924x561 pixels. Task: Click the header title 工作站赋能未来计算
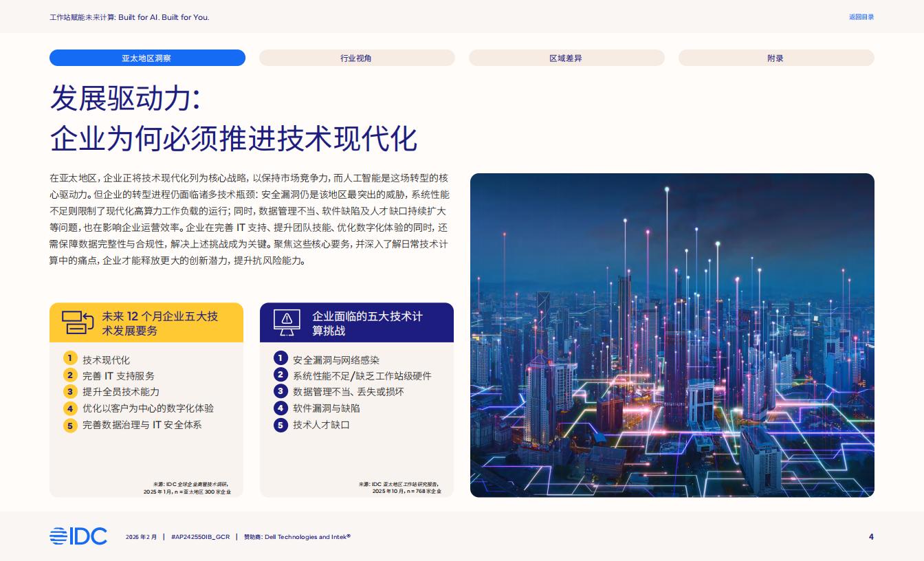coord(129,17)
